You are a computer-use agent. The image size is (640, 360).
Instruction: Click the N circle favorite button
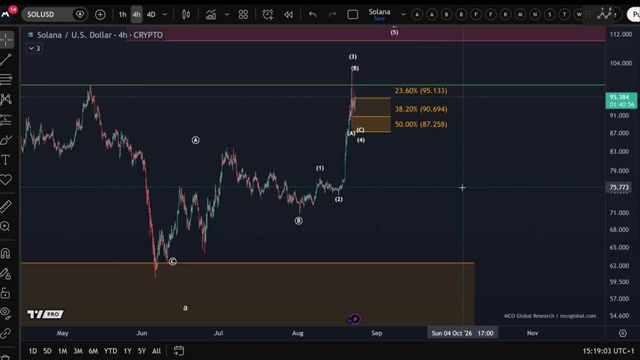click(x=535, y=15)
